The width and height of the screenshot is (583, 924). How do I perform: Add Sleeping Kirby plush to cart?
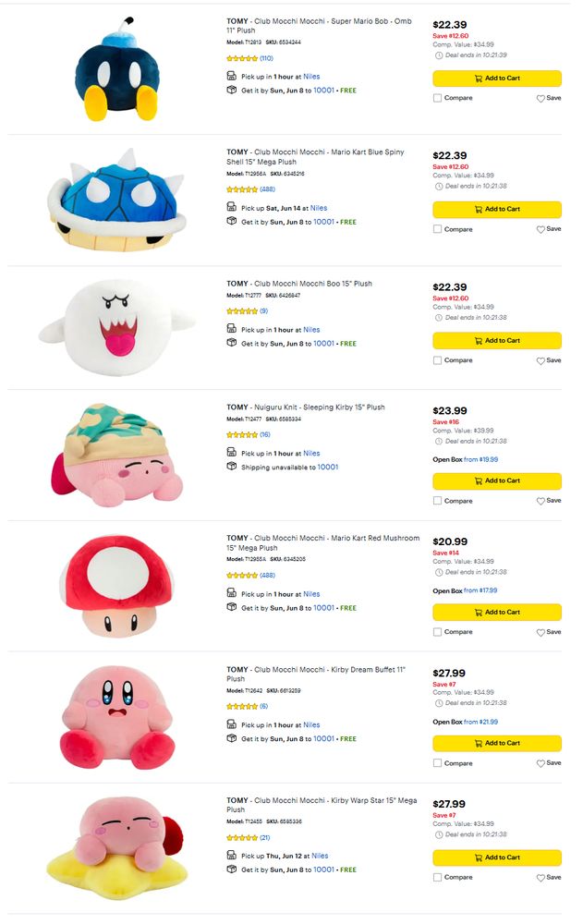pyautogui.click(x=496, y=481)
